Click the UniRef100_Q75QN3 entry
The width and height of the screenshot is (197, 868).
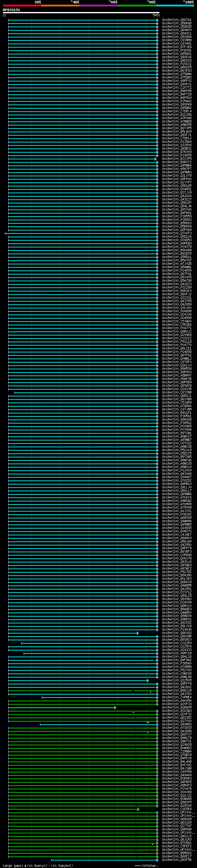pos(177,78)
